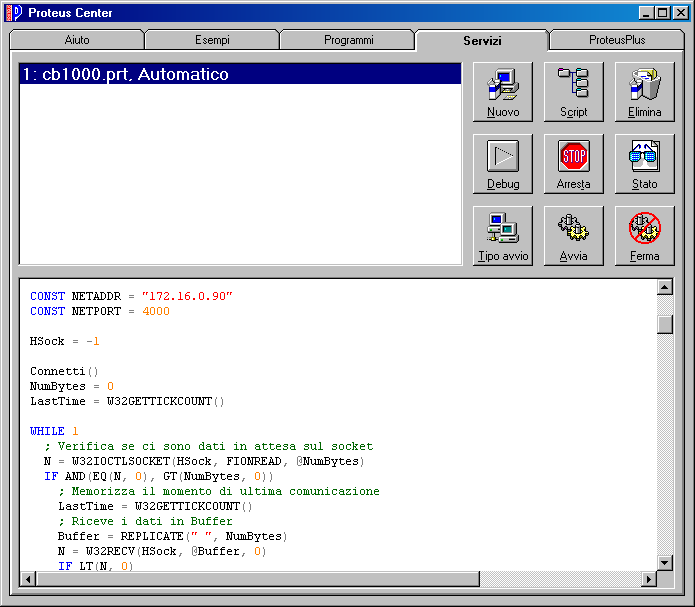Select service cb1000.prt, Automatico
Viewport: 695px width, 607px height.
(x=240, y=74)
